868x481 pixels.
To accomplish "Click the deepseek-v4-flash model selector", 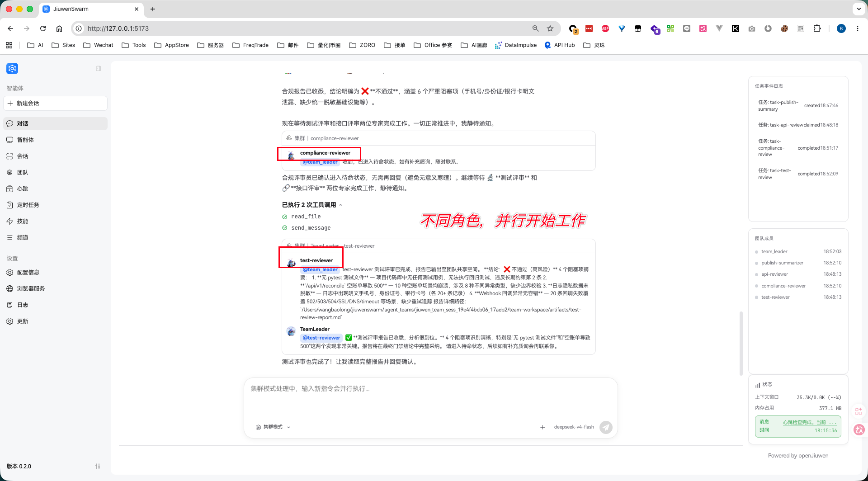I will 574,427.
